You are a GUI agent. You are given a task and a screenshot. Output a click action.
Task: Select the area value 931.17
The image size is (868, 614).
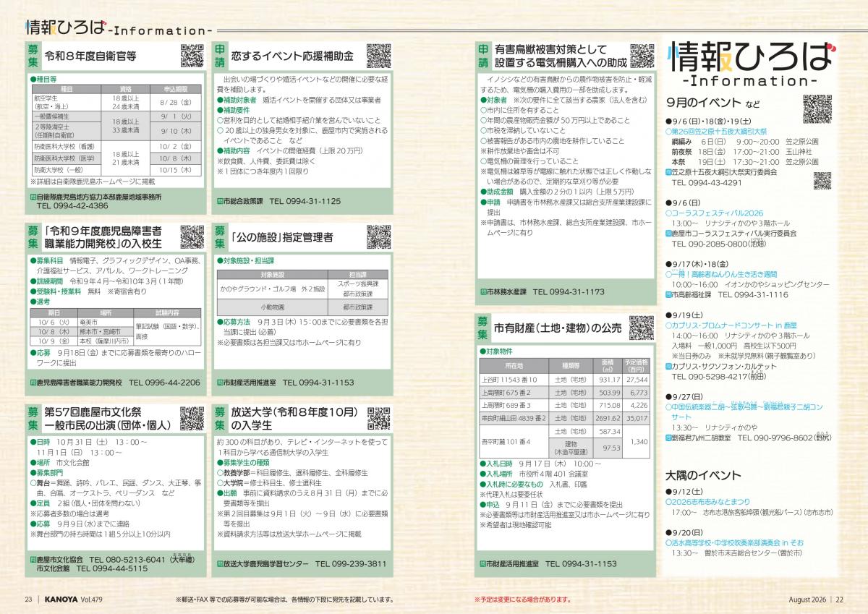pos(610,379)
